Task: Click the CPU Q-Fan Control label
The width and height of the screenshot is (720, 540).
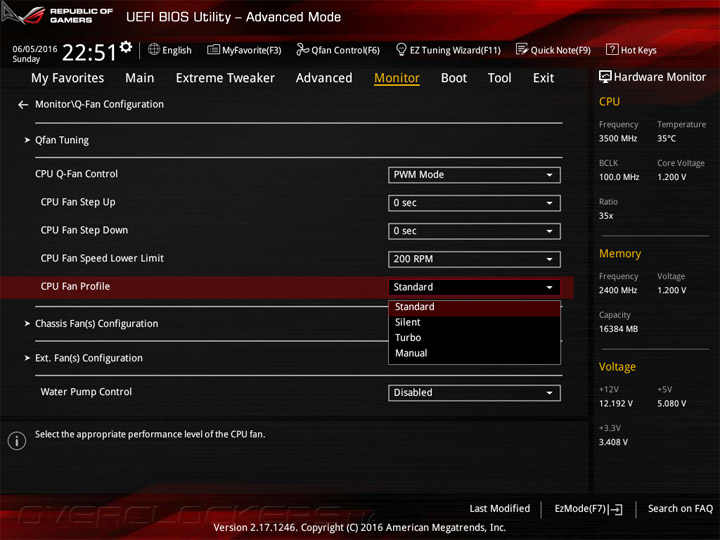Action: [x=76, y=174]
